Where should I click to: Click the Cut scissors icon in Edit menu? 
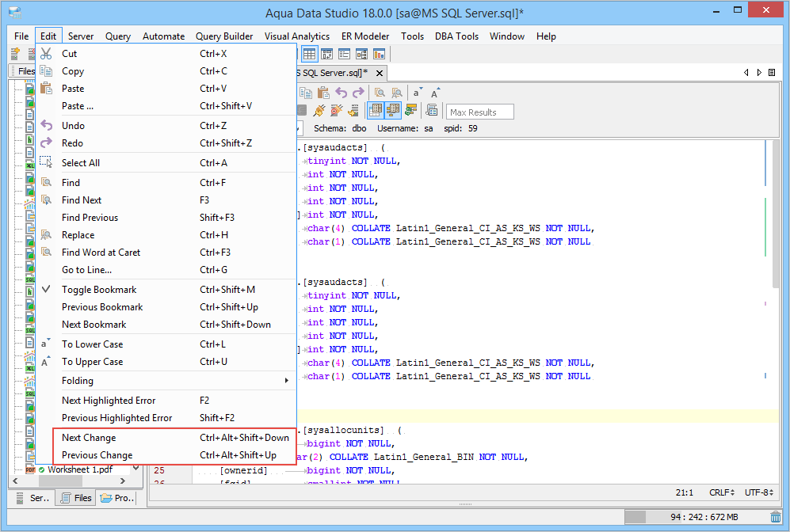point(46,54)
